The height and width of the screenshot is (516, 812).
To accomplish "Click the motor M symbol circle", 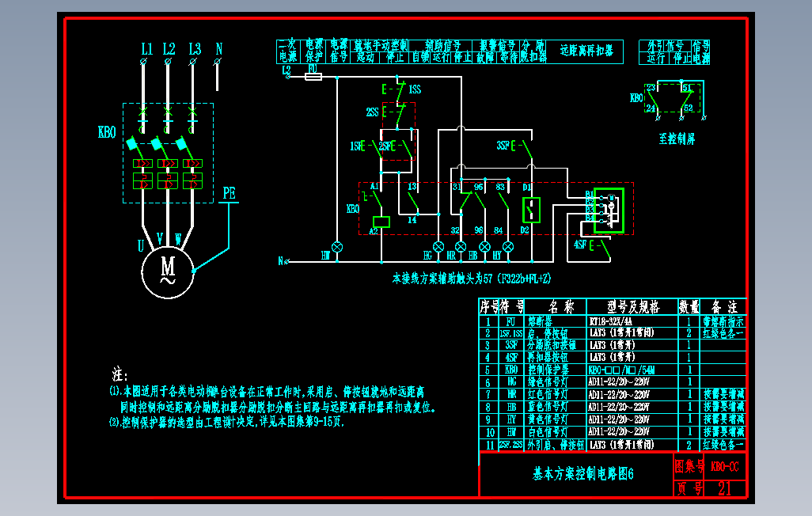I will pos(168,272).
